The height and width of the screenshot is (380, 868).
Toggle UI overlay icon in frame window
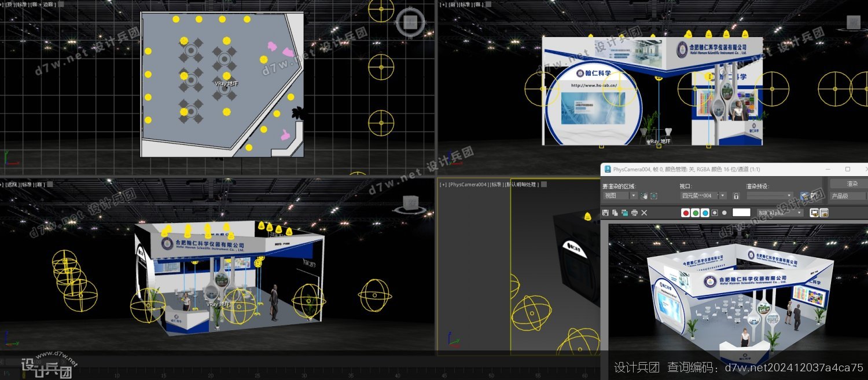coord(814,213)
